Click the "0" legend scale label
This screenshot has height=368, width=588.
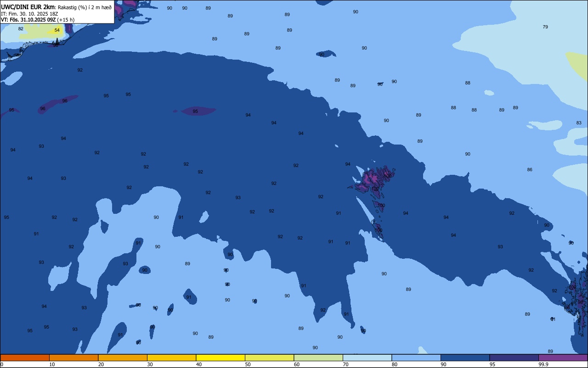[x=2, y=364]
